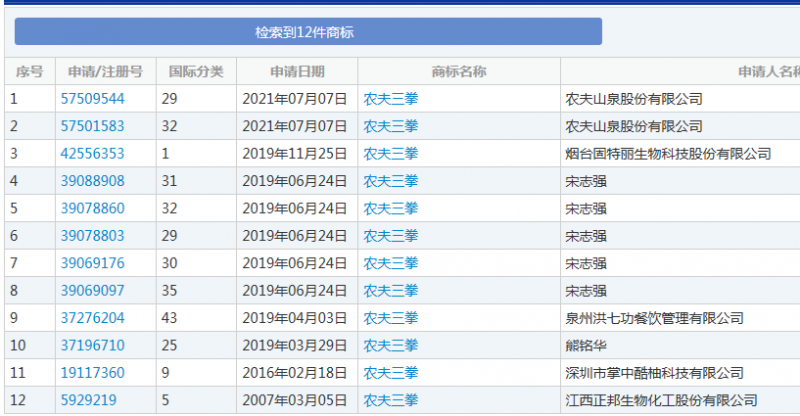Screen dimensions: 800x416
Task: Open registration number 42556353
Action: [92, 154]
